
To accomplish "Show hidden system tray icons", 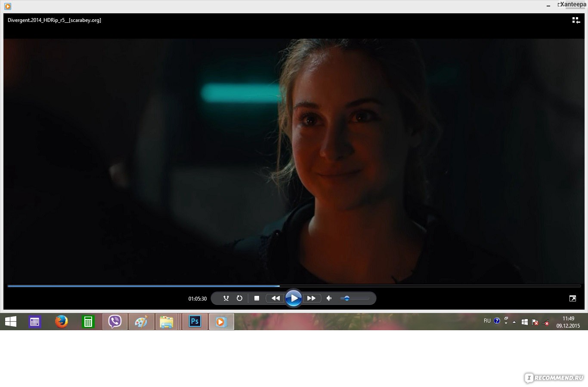I will point(514,322).
